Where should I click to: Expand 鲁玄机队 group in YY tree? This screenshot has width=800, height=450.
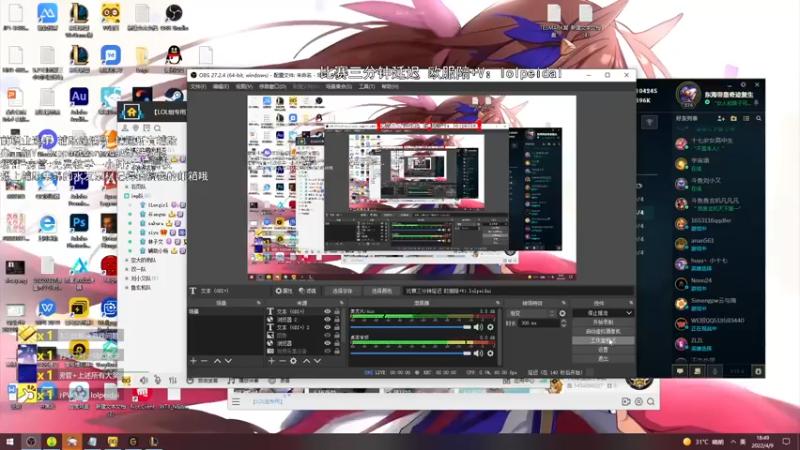(x=127, y=288)
